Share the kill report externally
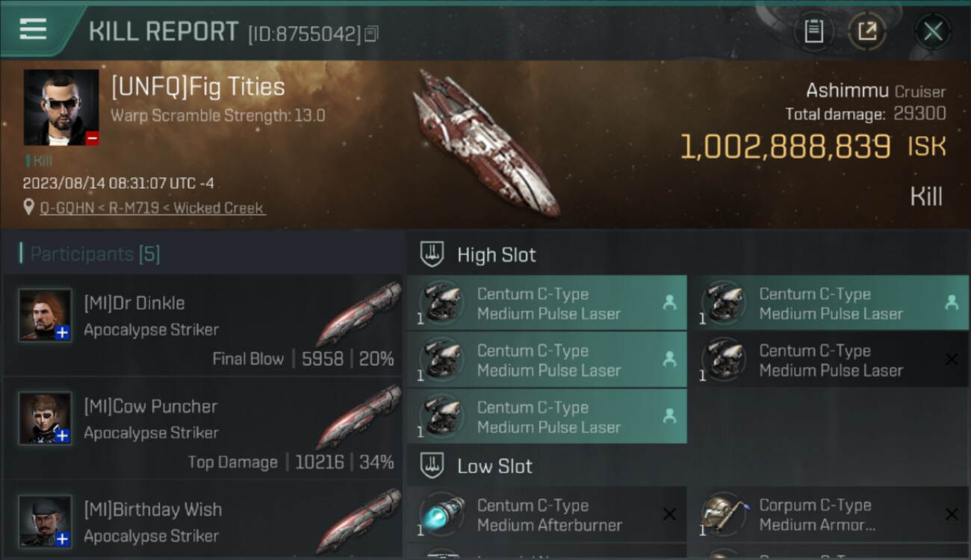 tap(867, 31)
